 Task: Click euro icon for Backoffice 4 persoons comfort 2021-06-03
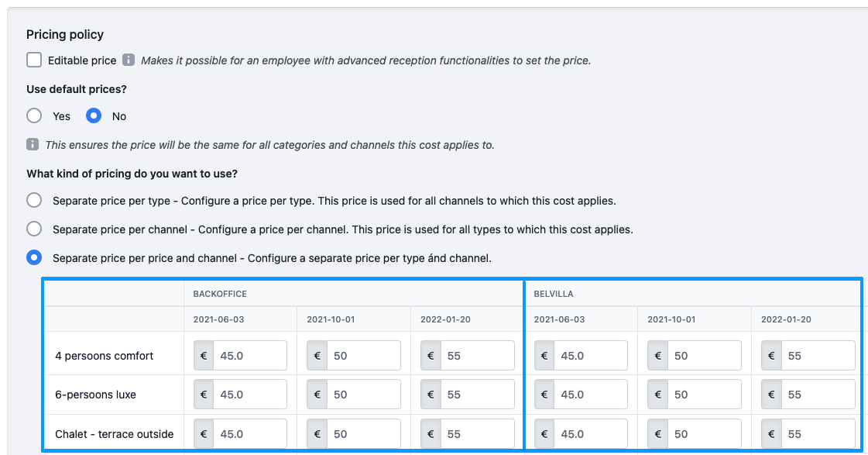(204, 356)
